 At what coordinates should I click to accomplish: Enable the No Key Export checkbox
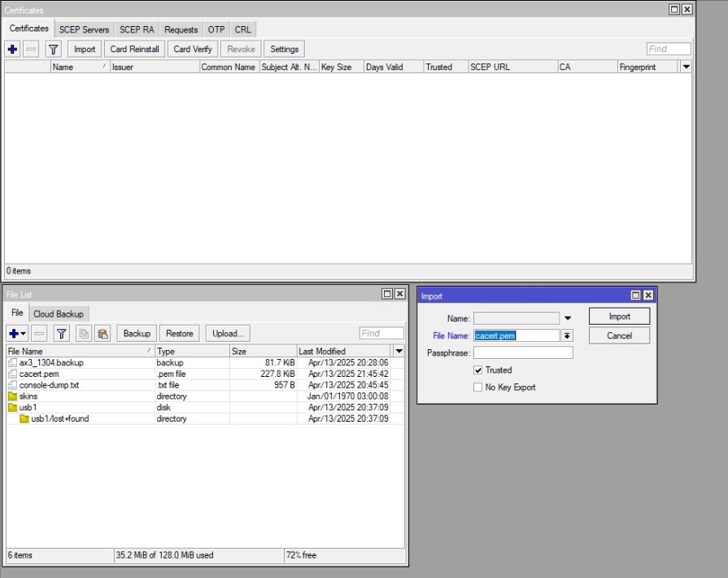(477, 388)
